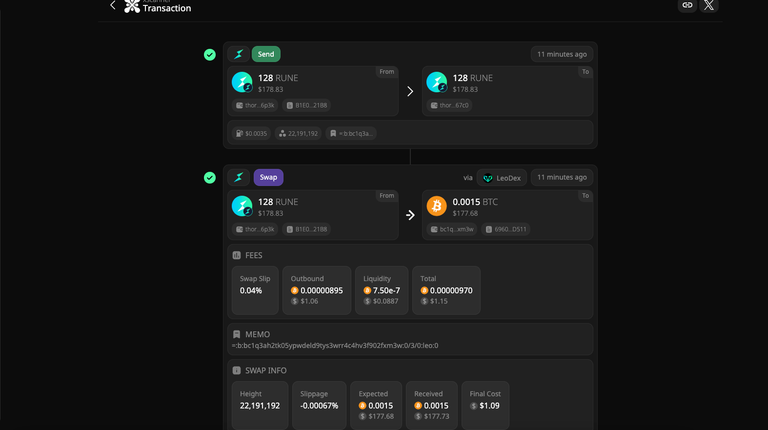The height and width of the screenshot is (430, 768).
Task: Open recipient address thor..67c0
Action: [x=449, y=105]
